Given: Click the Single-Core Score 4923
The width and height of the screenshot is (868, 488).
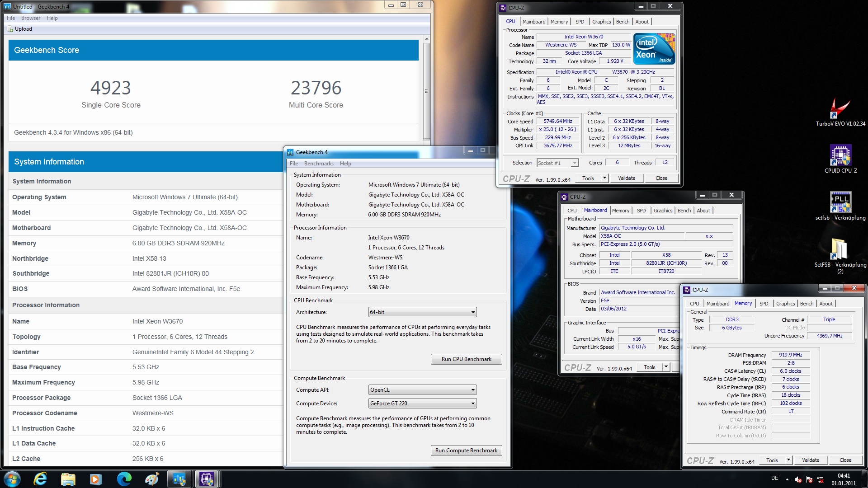Looking at the screenshot, I should [x=111, y=88].
